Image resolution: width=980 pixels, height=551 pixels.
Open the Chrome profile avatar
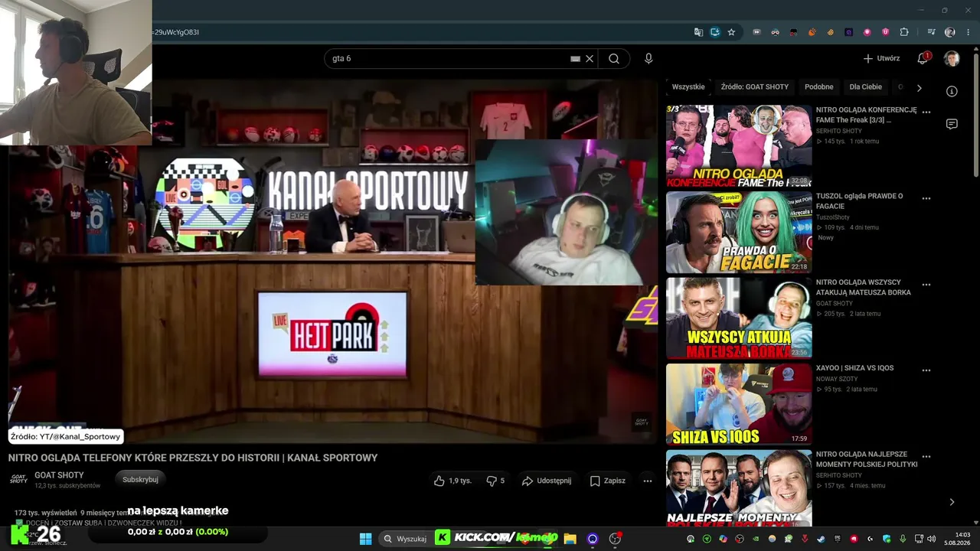tap(950, 32)
